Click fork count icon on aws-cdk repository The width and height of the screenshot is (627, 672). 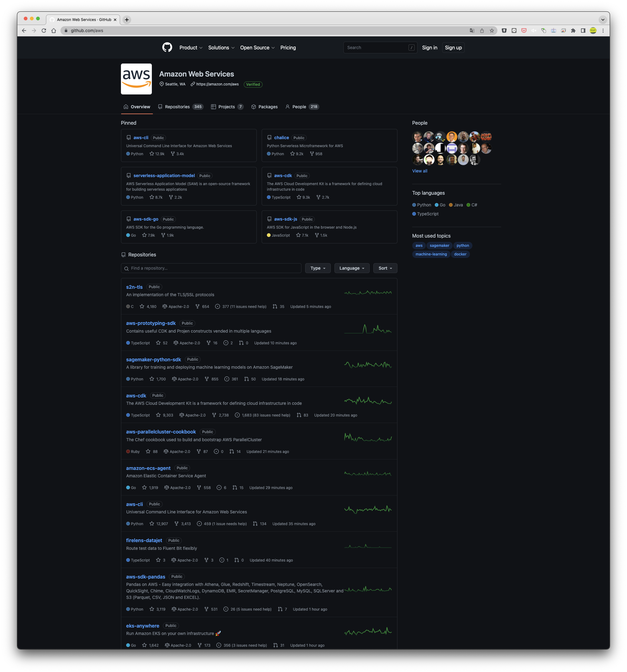[x=214, y=415]
